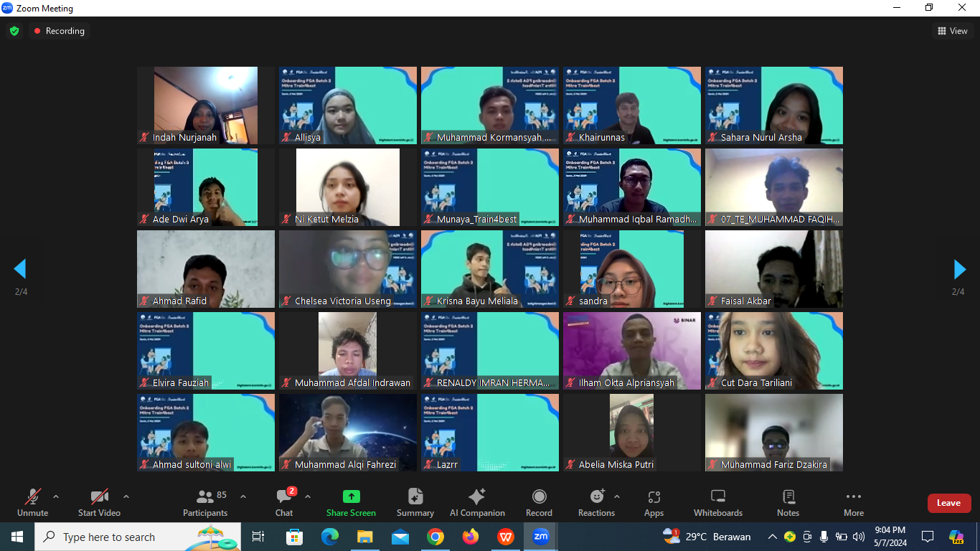980x551 pixels.
Task: Open the More options menu
Action: 853,502
